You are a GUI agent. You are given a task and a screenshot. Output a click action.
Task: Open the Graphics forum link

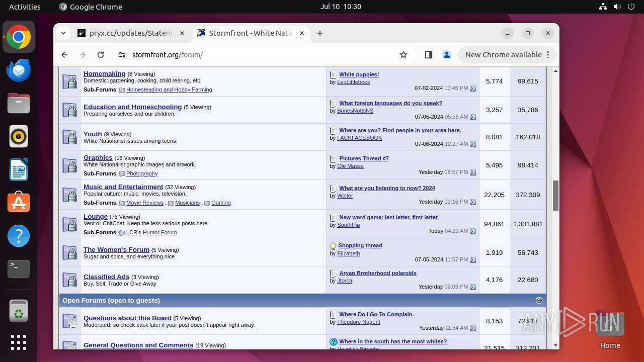click(x=98, y=157)
